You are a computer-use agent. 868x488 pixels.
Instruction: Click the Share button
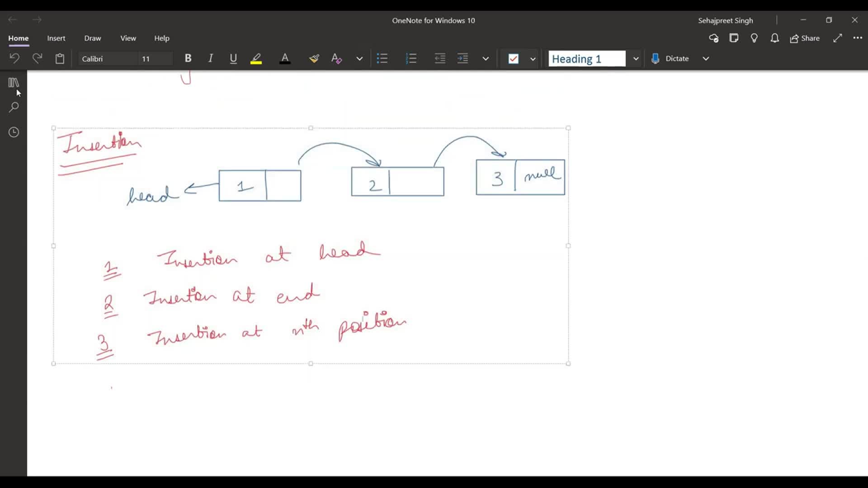805,38
